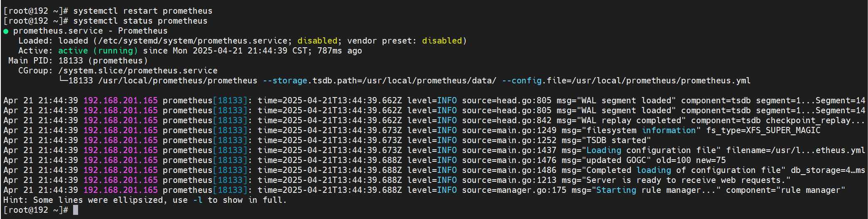Click the 'source=main.go:1437' text

(509, 150)
